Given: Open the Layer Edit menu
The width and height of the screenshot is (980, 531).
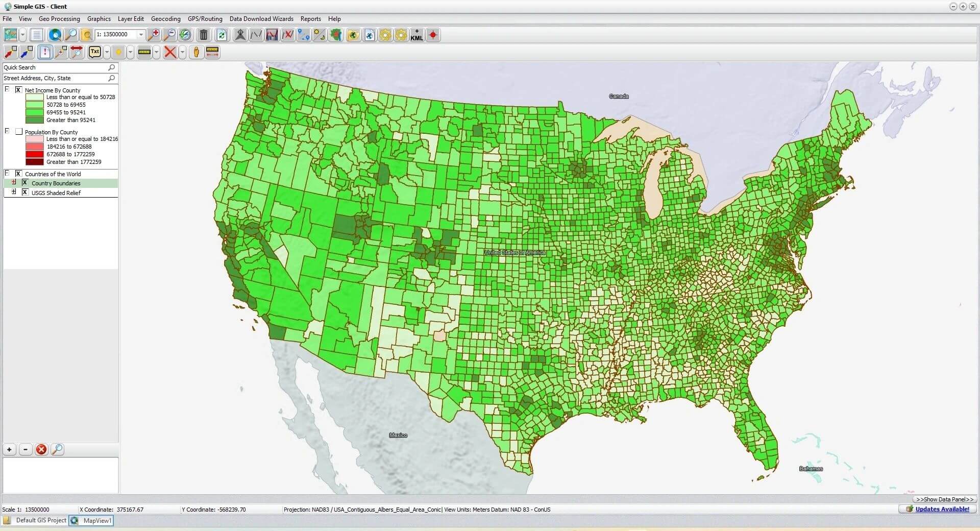Looking at the screenshot, I should point(131,19).
